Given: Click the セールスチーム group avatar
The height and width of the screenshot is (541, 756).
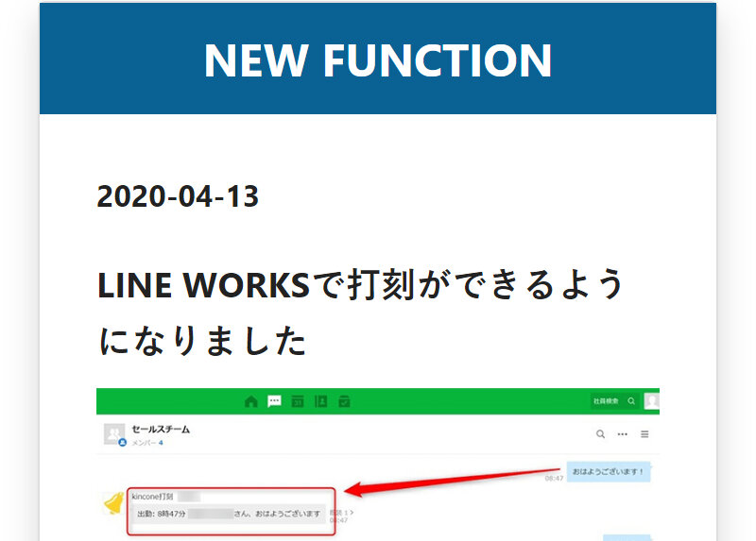Looking at the screenshot, I should coord(115,434).
